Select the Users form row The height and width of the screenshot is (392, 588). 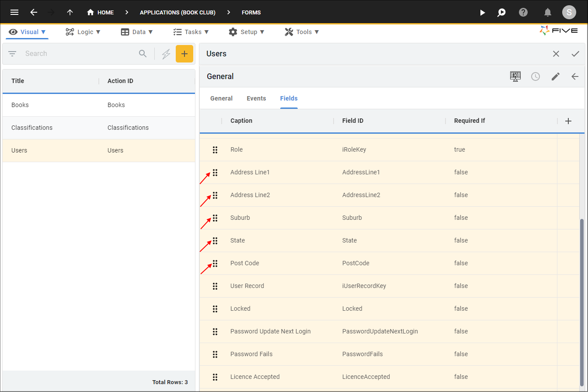99,151
